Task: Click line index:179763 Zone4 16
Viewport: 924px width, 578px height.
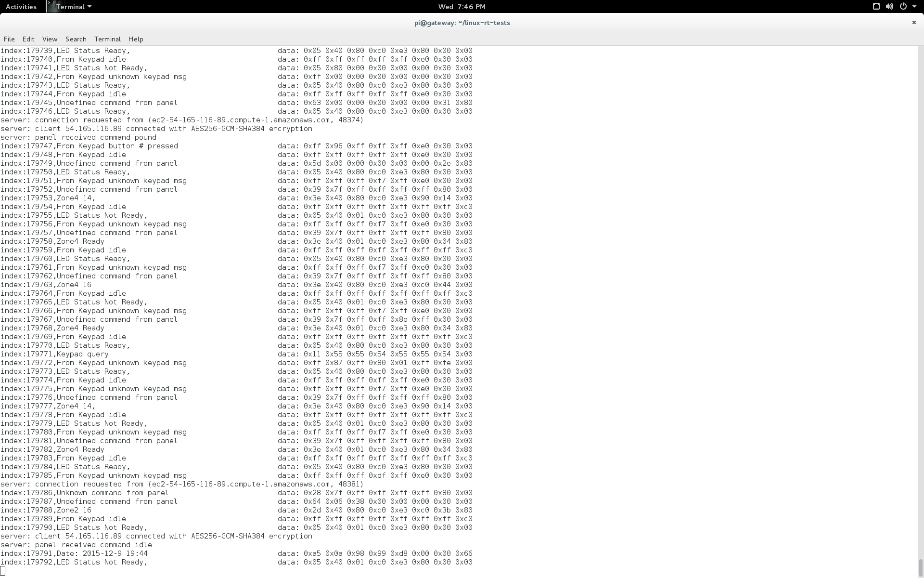Action: tap(236, 285)
